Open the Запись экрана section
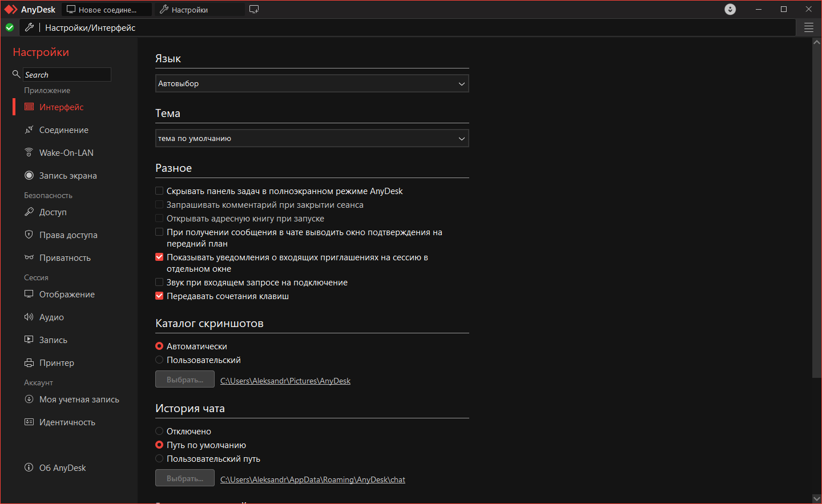 [67, 176]
